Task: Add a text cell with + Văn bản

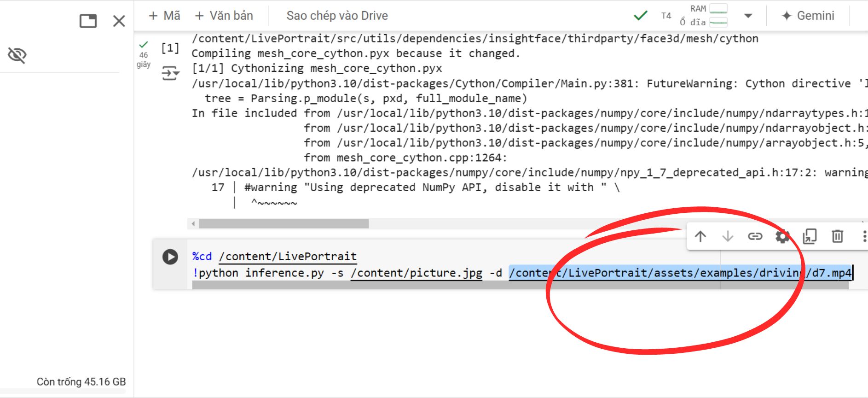Action: coord(224,16)
